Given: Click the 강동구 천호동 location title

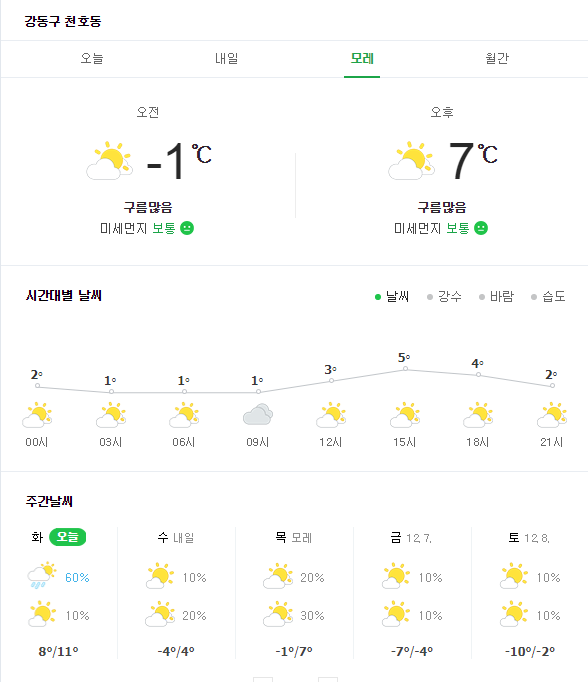Looking at the screenshot, I should coord(63,21).
